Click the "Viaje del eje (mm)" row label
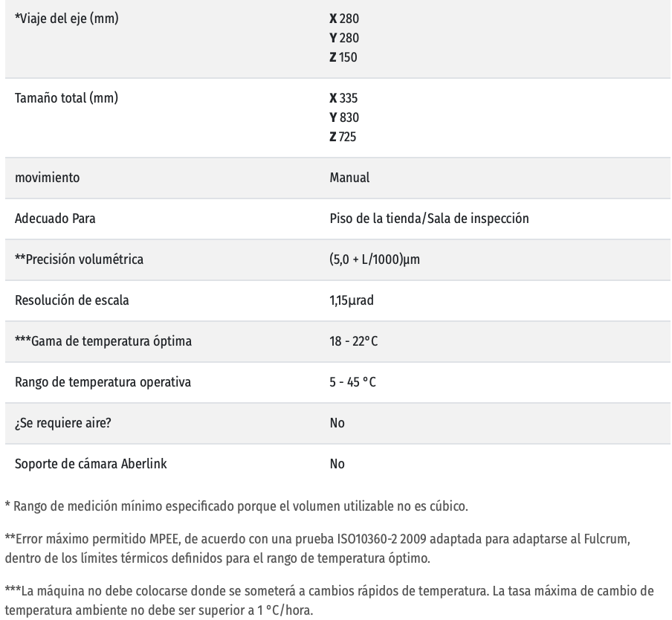672x620 pixels. 66,19
